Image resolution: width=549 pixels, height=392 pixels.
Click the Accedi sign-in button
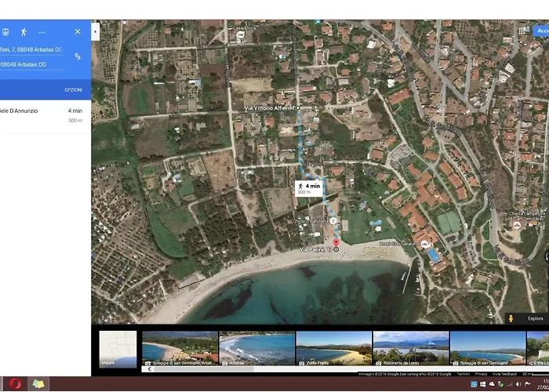(x=541, y=30)
